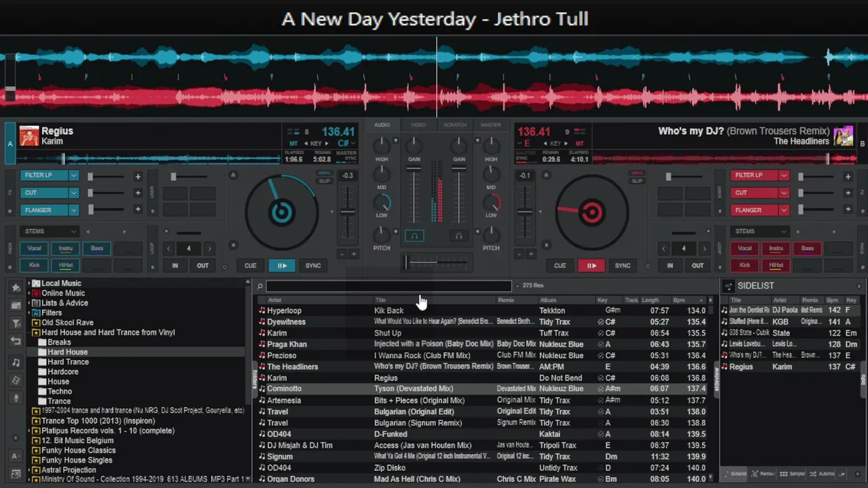Image resolution: width=868 pixels, height=488 pixels.
Task: Toggle headphone cue for deck A
Action: click(414, 236)
